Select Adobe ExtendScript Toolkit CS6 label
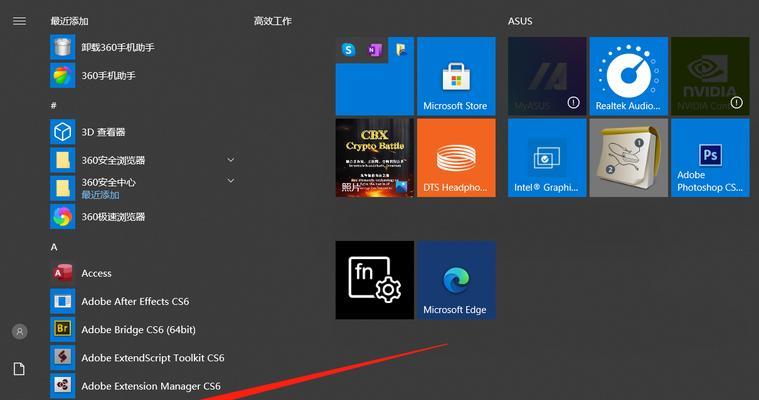This screenshot has width=759, height=400. click(152, 357)
